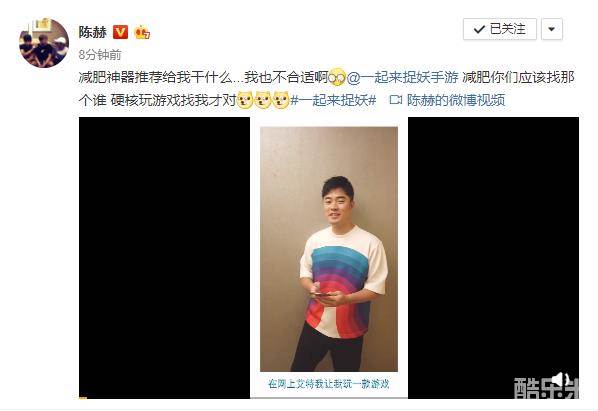Play the video showing the rainbow t-shirt man
Screen dimensions: 598x411
pos(329,257)
